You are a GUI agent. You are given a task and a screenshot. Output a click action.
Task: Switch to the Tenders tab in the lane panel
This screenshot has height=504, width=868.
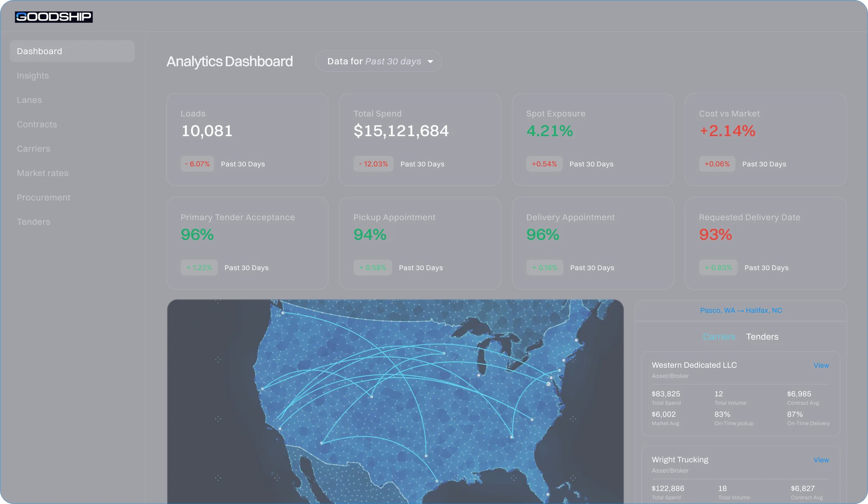tap(762, 337)
